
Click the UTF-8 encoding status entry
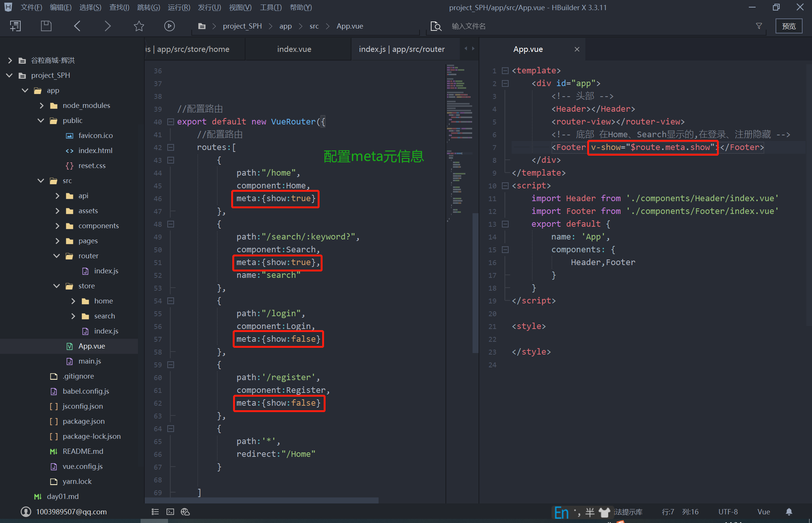(728, 512)
